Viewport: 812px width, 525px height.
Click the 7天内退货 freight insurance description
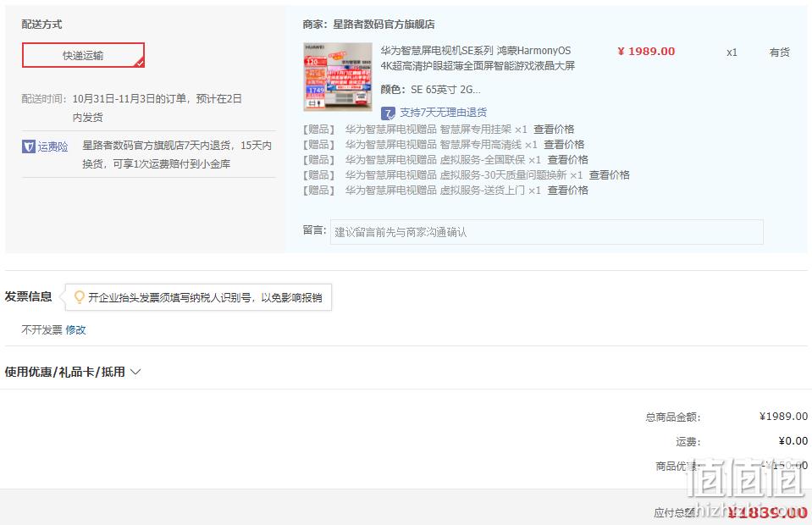[x=177, y=154]
